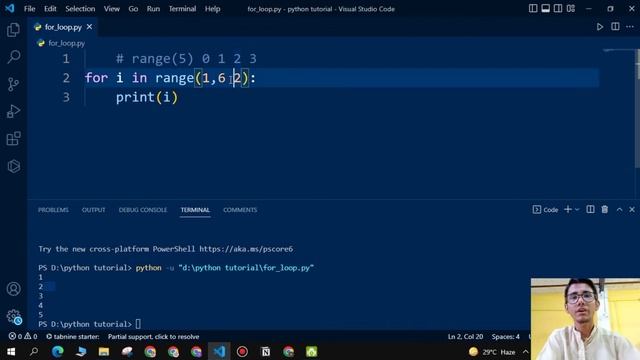This screenshot has width=640, height=360.
Task: Open editor More Actions ellipsis
Action: 630,27
